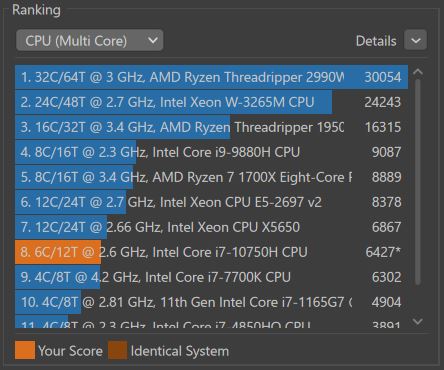
Task: Click the scrollbar up arrow
Action: pyautogui.click(x=418, y=73)
